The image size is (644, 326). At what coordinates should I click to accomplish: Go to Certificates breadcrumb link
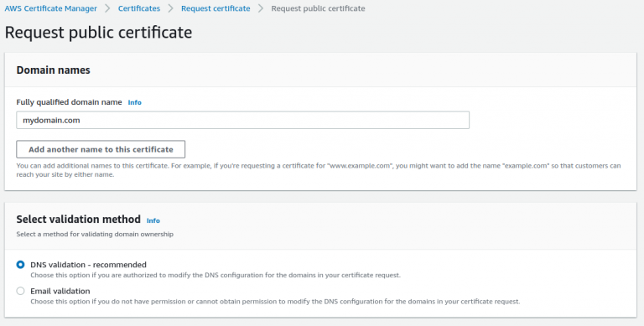click(139, 8)
